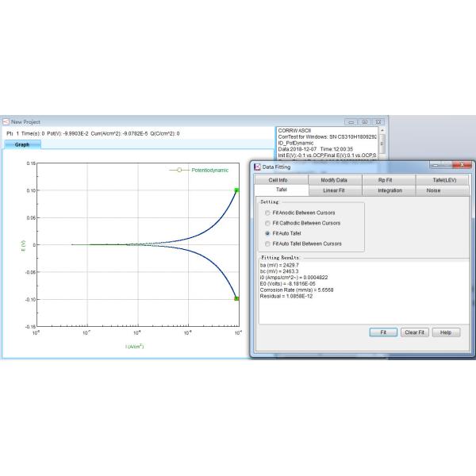The image size is (476, 476).
Task: Click the New Project window icon
Action: (x=6, y=121)
